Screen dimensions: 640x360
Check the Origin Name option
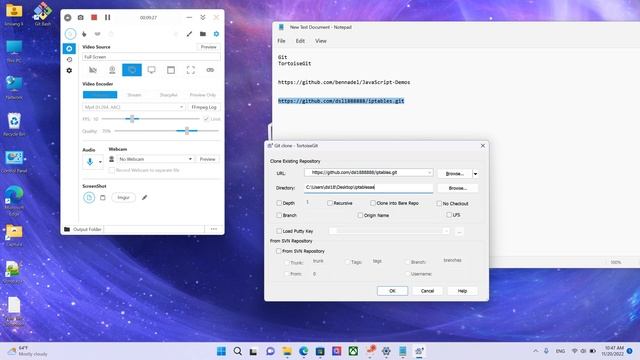(360, 215)
